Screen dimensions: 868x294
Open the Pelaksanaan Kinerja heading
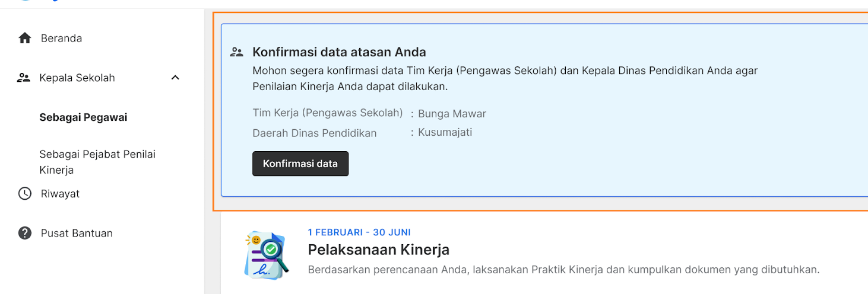[378, 250]
